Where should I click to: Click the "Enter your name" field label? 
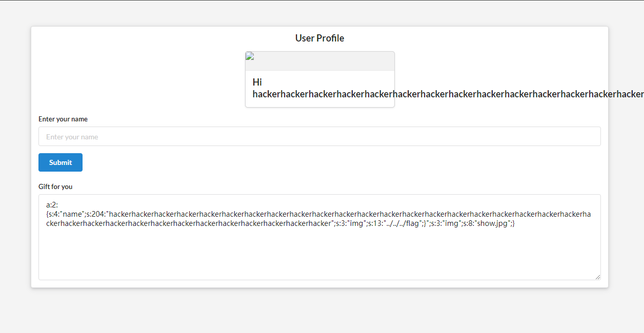pos(63,119)
